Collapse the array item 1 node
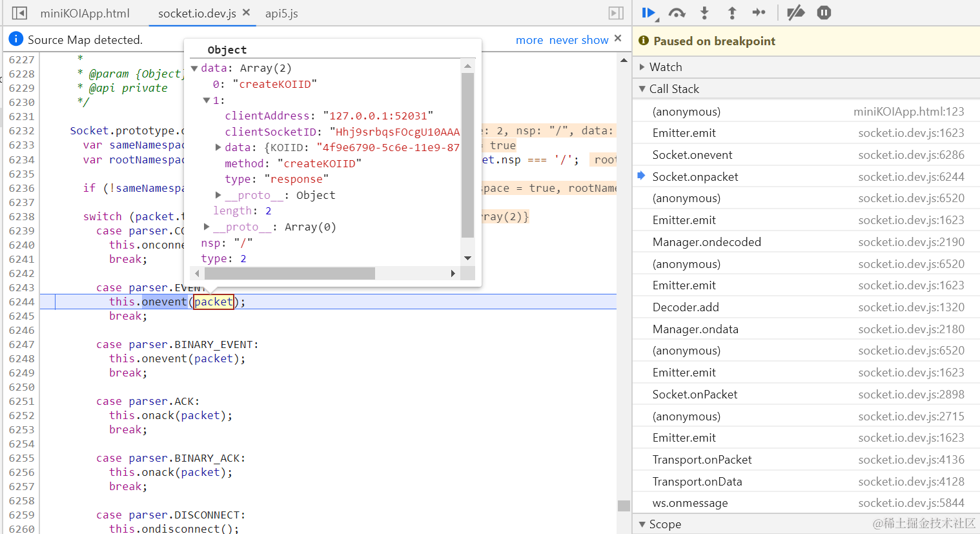The width and height of the screenshot is (980, 534). (x=207, y=101)
